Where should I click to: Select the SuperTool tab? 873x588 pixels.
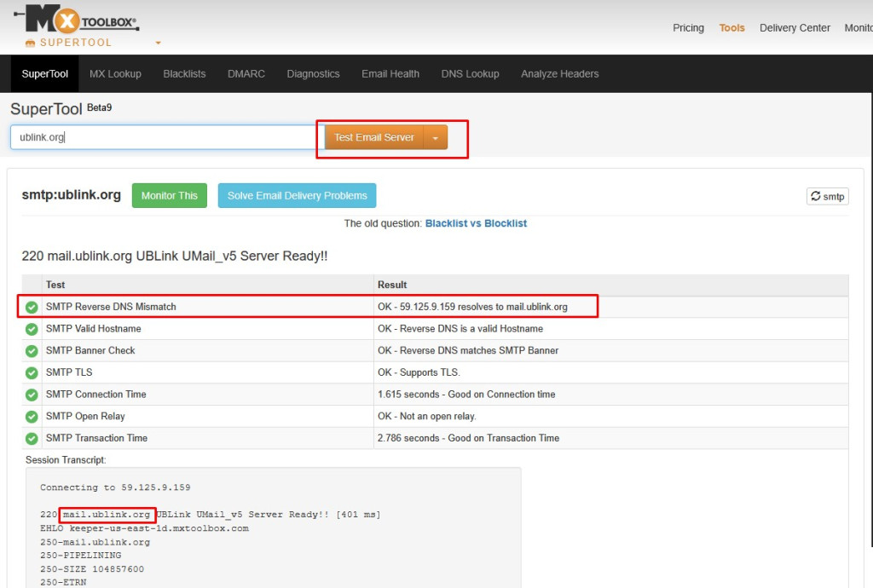pyautogui.click(x=45, y=74)
